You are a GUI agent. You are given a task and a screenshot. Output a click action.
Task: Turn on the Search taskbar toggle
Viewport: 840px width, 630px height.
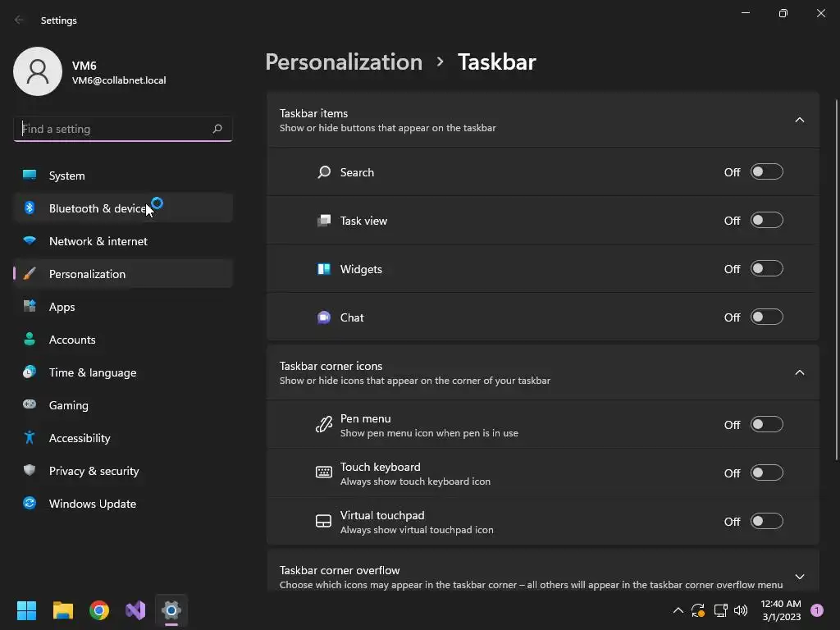(x=767, y=172)
